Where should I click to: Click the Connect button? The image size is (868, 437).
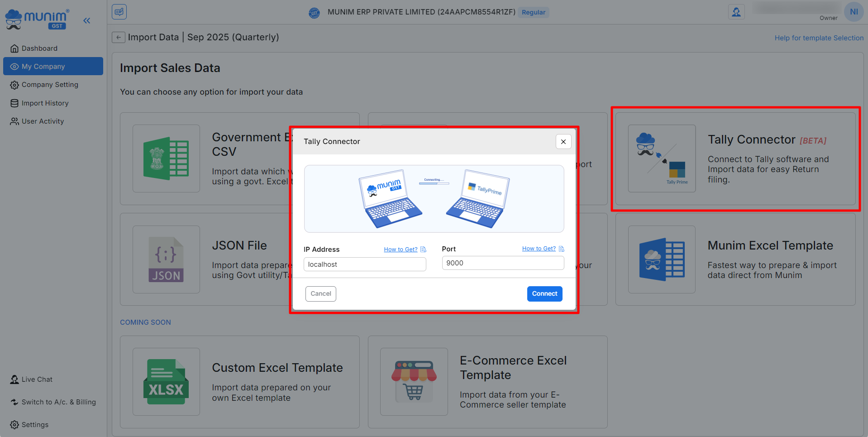544,293
